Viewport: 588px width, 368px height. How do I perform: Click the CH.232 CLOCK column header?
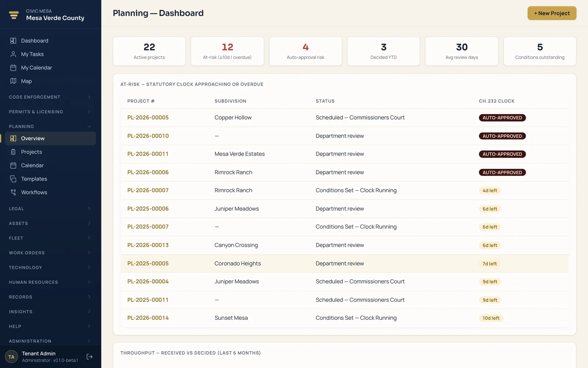pyautogui.click(x=496, y=101)
